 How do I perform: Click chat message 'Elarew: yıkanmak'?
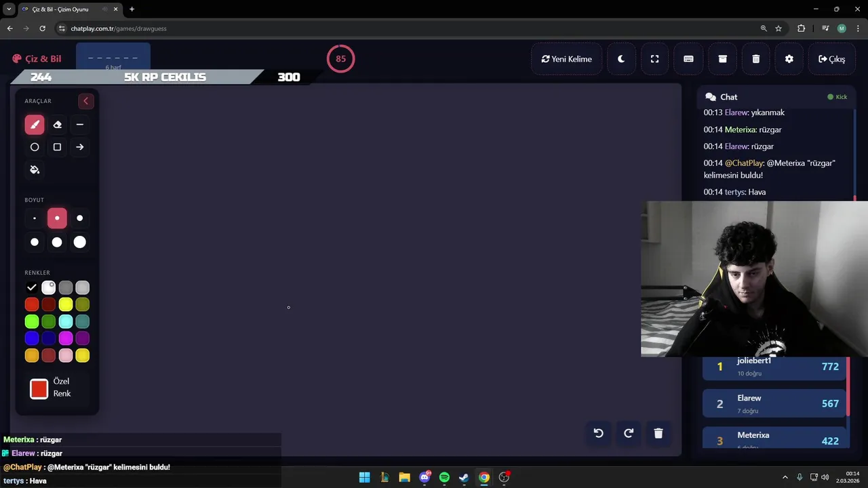click(744, 113)
